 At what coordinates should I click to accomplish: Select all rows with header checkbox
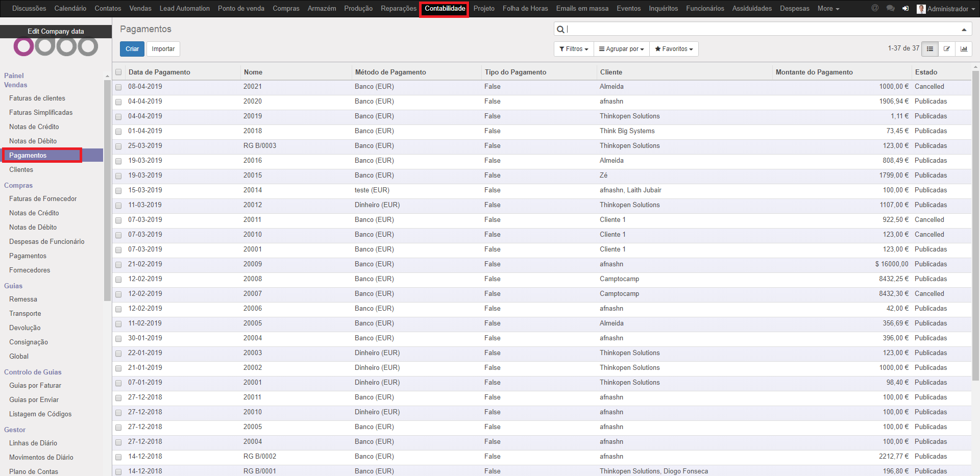coord(118,72)
